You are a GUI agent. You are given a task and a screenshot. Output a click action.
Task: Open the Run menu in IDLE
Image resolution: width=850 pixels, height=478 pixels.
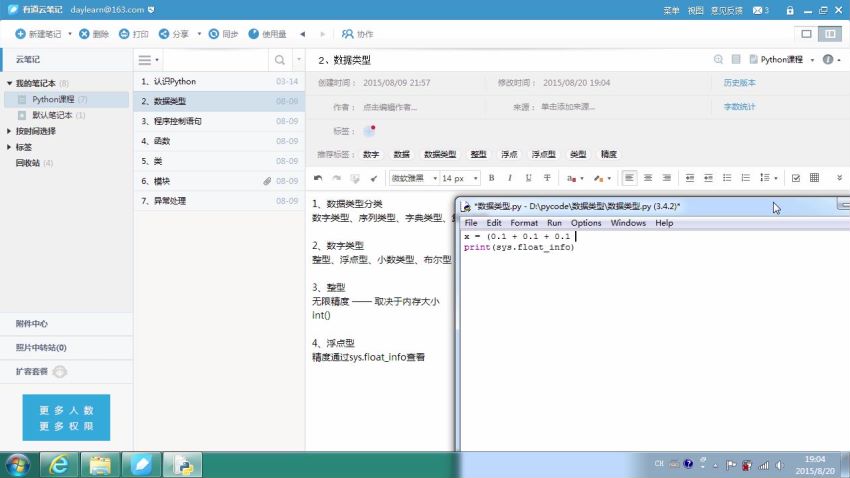click(x=553, y=223)
